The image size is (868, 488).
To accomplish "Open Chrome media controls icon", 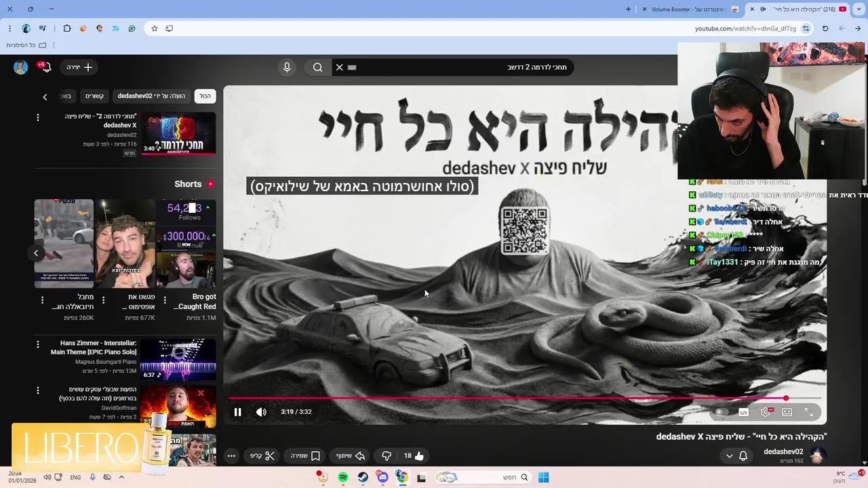I will [43, 28].
